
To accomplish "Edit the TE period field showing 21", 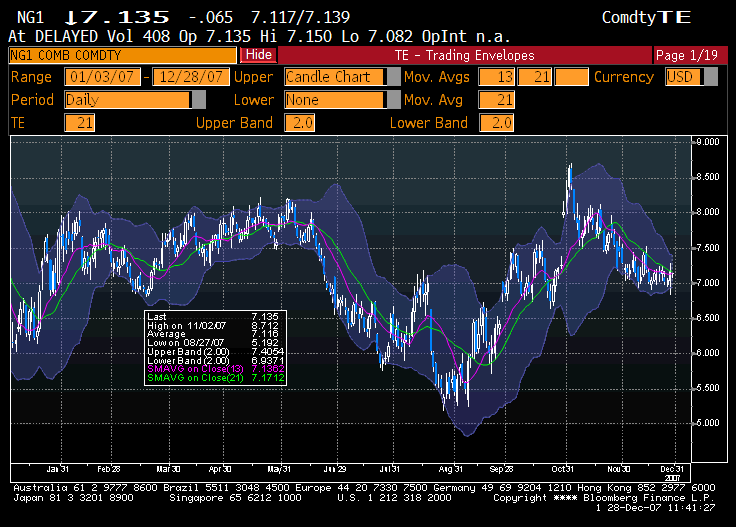I will [x=79, y=123].
